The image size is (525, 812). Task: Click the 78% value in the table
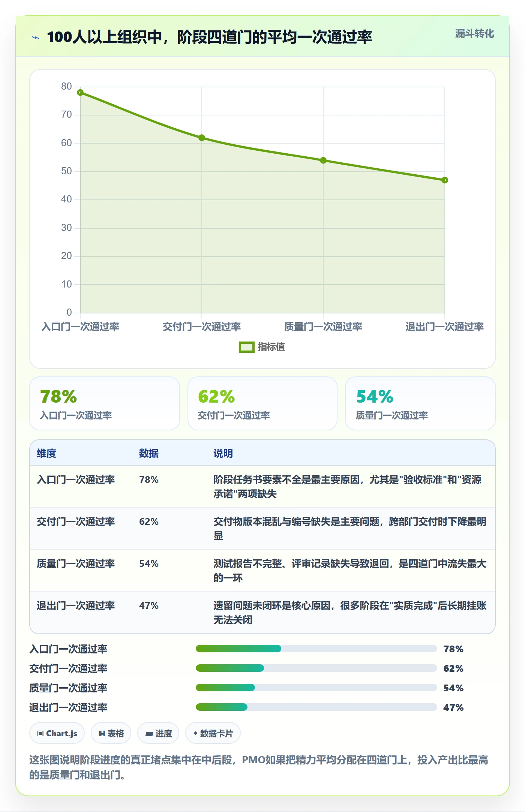(149, 480)
